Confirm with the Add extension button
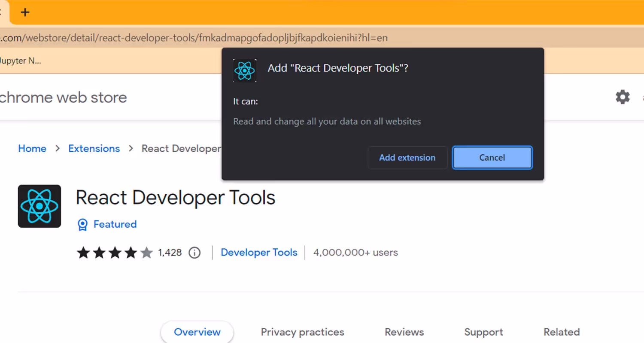The image size is (644, 343). coord(407,158)
